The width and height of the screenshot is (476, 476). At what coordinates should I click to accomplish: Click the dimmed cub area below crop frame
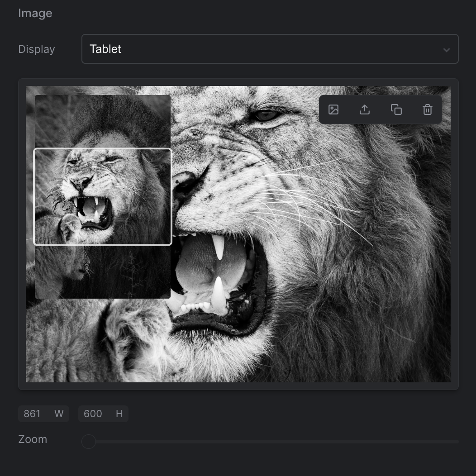point(103,272)
